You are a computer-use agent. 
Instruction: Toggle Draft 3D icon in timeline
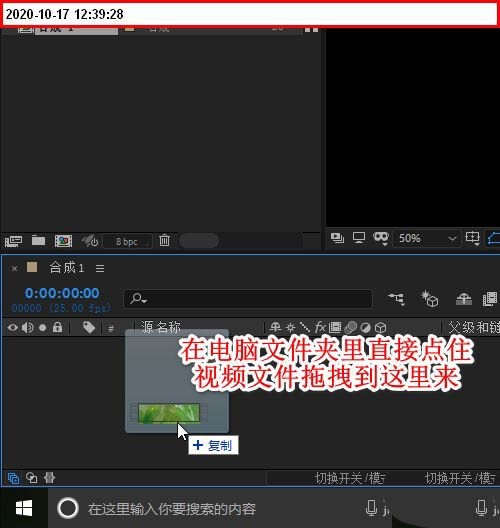(430, 299)
